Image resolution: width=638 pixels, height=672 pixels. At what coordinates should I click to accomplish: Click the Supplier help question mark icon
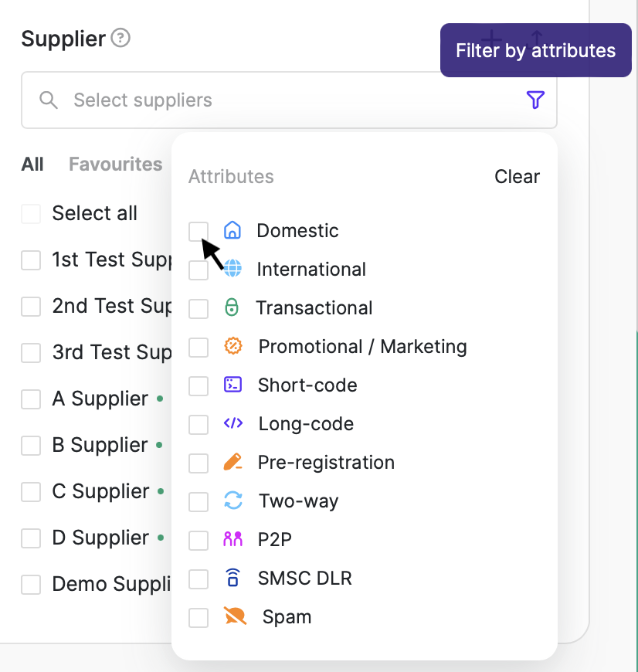point(120,38)
